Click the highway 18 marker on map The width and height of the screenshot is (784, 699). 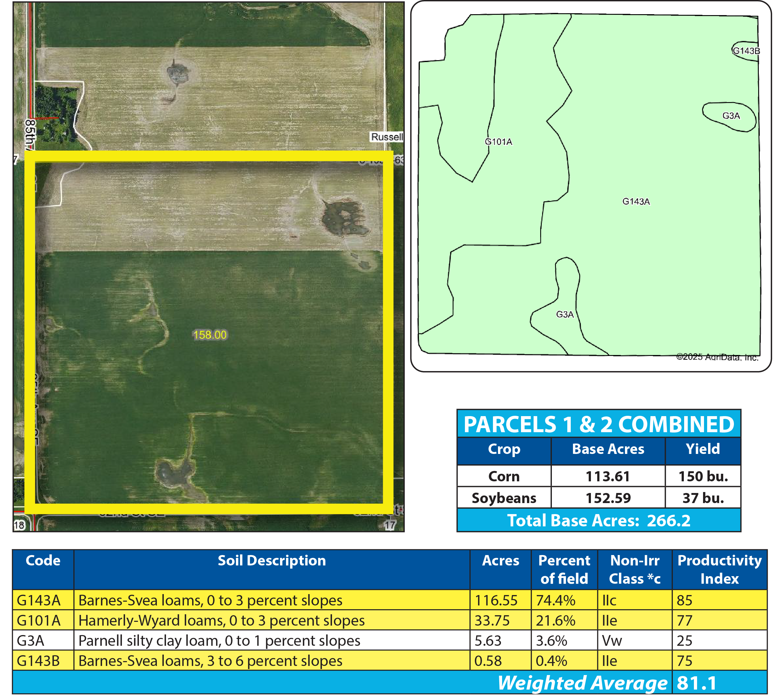click(19, 525)
